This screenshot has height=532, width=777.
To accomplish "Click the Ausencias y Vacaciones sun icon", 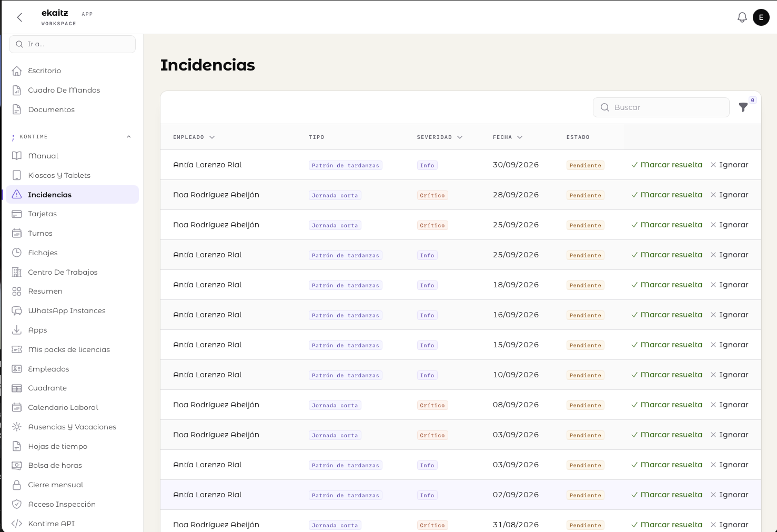I will pyautogui.click(x=17, y=427).
